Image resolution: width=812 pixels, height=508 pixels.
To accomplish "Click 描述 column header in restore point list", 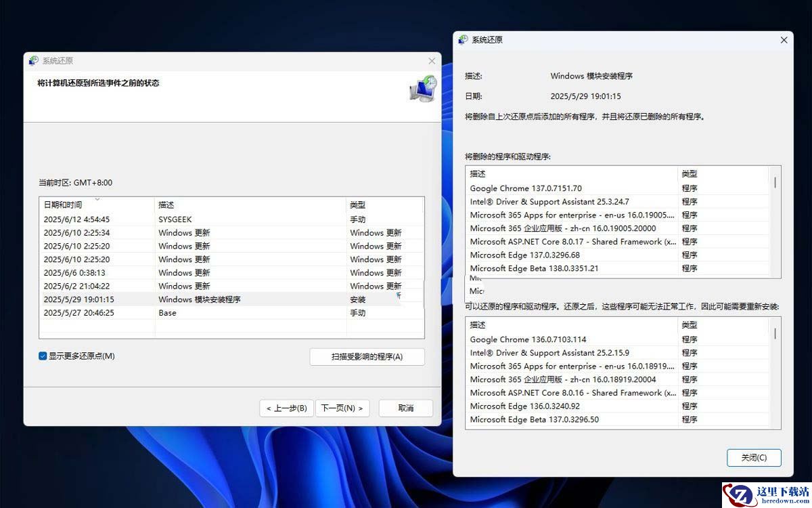I will pyautogui.click(x=250, y=205).
